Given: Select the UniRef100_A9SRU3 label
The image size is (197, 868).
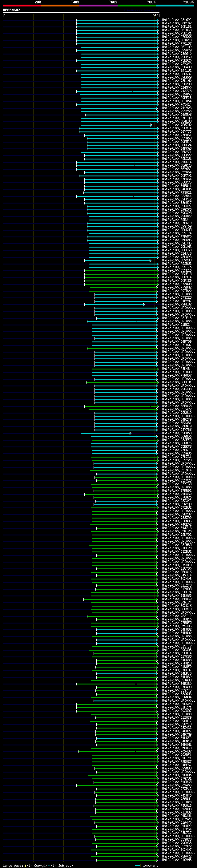Looking at the screenshot, I should tap(176, 264).
